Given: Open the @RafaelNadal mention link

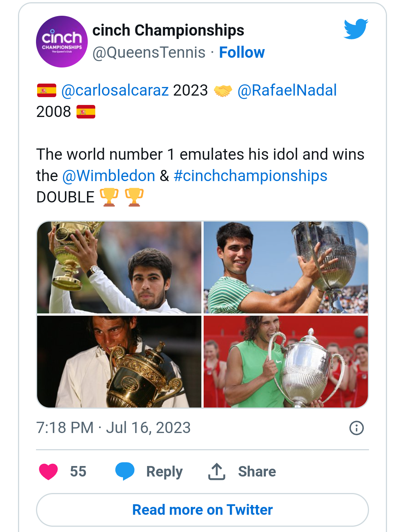Looking at the screenshot, I should [287, 90].
